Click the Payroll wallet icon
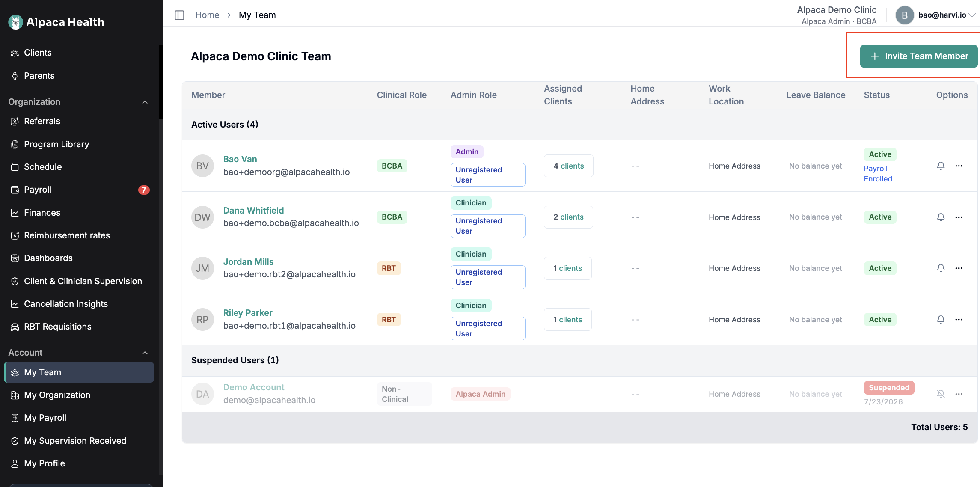The height and width of the screenshot is (487, 980). coord(15,190)
